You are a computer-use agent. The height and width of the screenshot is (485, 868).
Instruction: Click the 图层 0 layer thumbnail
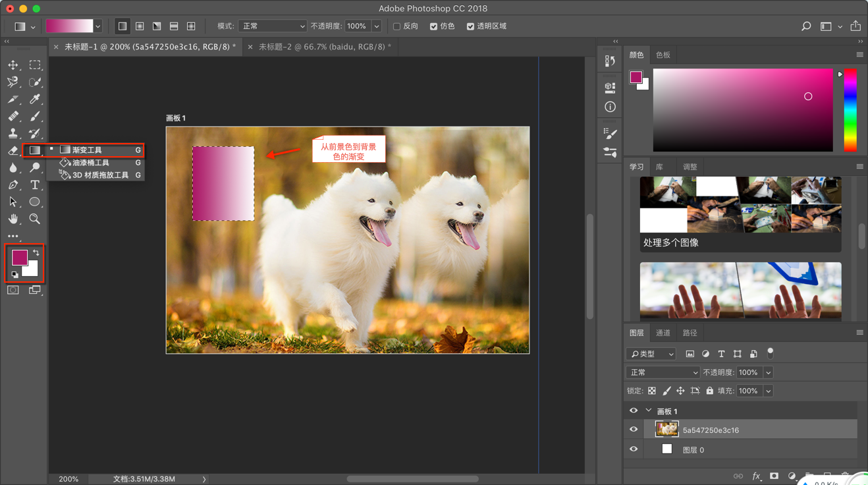[666, 449]
